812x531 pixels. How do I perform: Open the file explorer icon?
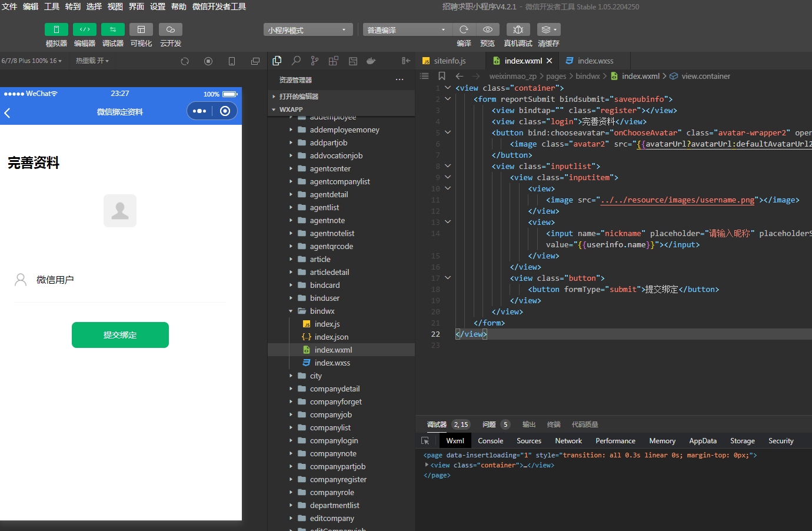pos(277,61)
